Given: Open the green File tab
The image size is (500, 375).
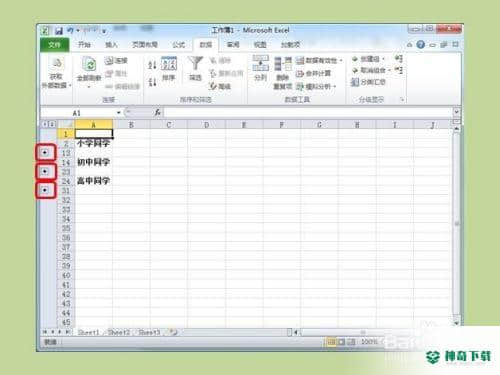Looking at the screenshot, I should (x=54, y=45).
